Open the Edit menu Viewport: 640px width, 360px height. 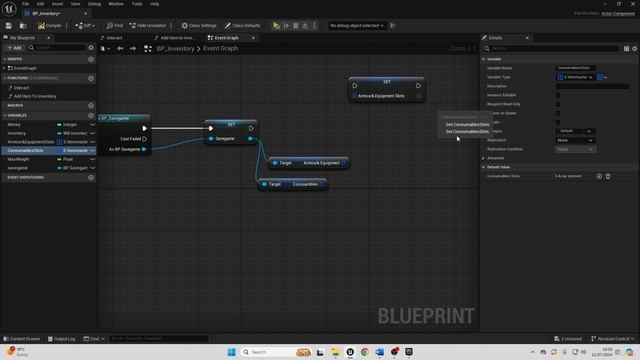coord(40,4)
